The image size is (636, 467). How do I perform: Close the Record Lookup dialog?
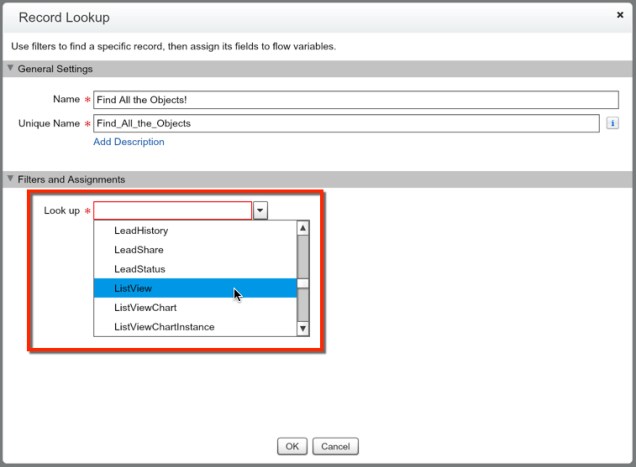click(x=619, y=16)
